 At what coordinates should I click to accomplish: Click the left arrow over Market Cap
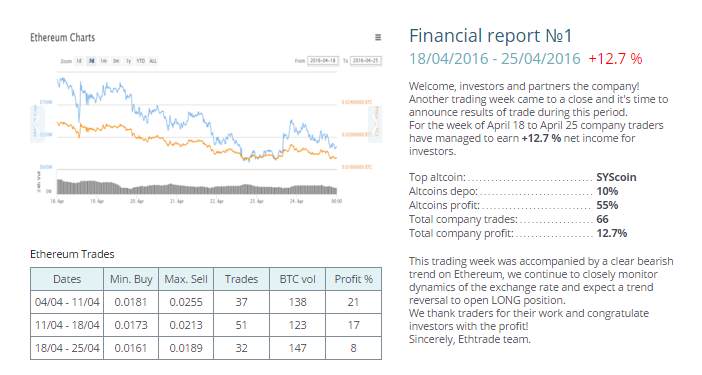pyautogui.click(x=37, y=124)
